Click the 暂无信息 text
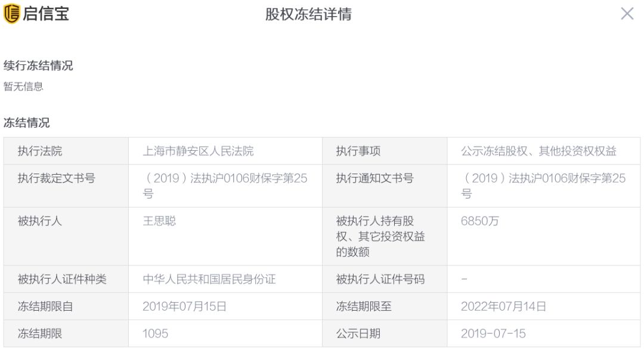Image resolution: width=644 pixels, height=350 pixels. 23,86
